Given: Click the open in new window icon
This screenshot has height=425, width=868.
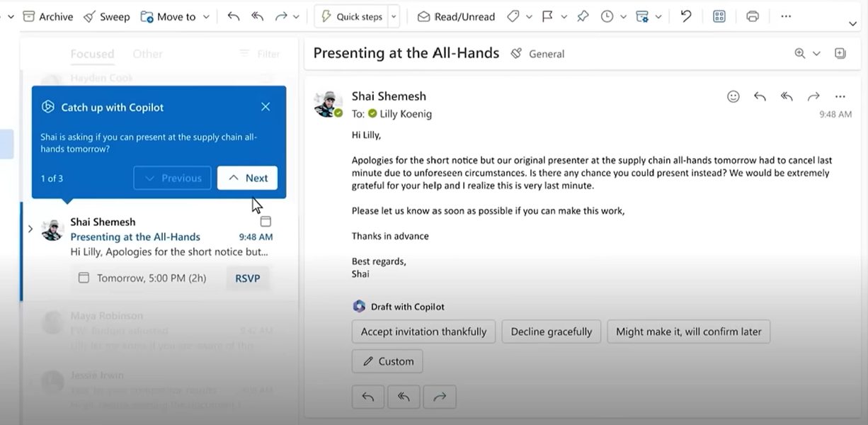Looking at the screenshot, I should [x=840, y=54].
